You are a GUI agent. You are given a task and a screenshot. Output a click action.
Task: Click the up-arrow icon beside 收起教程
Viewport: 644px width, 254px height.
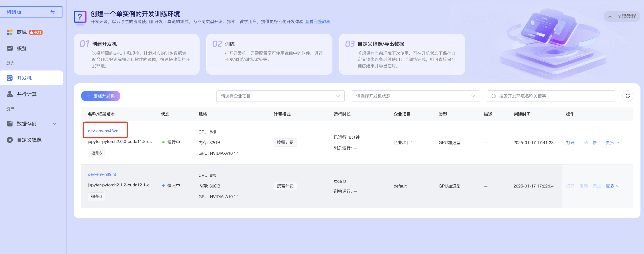(x=610, y=16)
